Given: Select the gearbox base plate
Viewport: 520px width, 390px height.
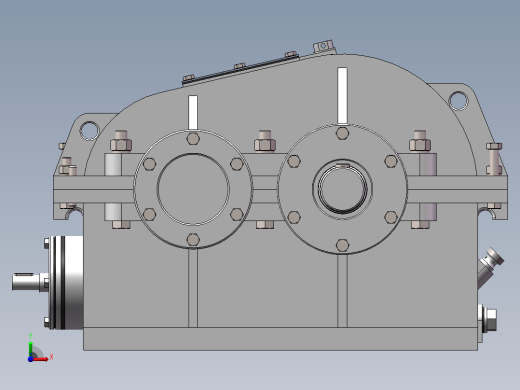Looking at the screenshot, I should [x=280, y=339].
